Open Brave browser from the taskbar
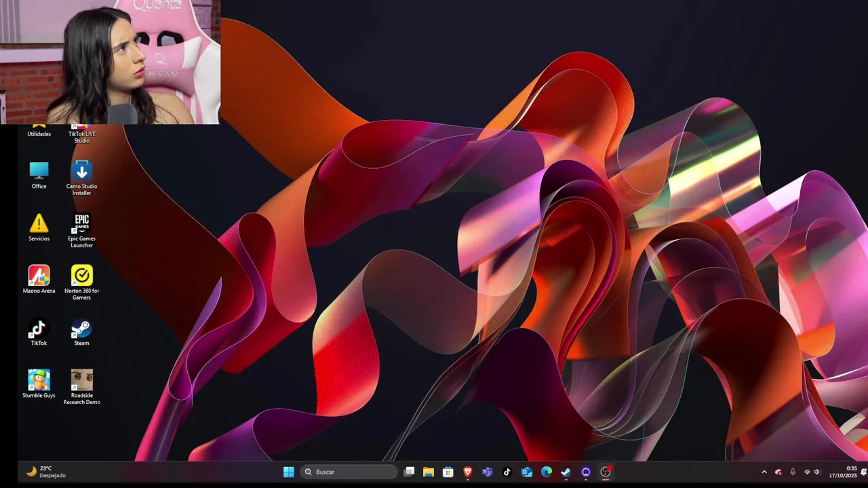The width and height of the screenshot is (868, 488). (468, 472)
